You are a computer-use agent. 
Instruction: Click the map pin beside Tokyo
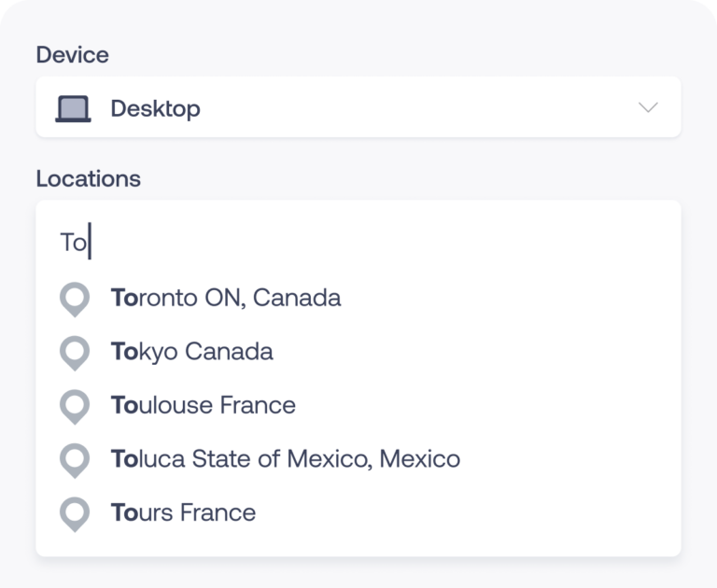pyautogui.click(x=74, y=353)
